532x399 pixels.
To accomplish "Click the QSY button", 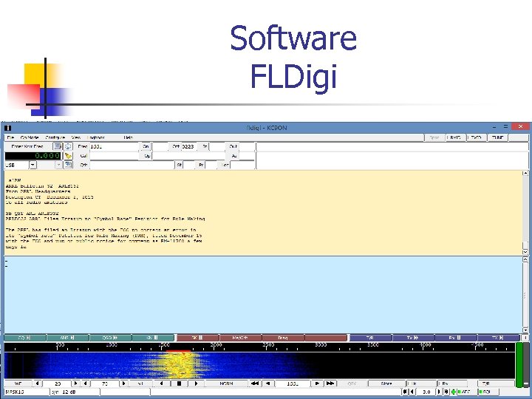I will (x=352, y=383).
